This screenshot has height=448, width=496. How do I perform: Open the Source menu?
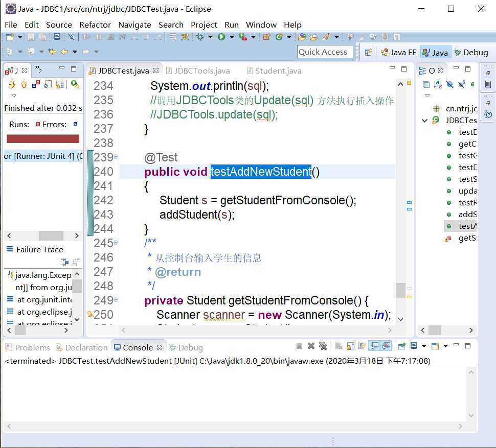tap(59, 25)
